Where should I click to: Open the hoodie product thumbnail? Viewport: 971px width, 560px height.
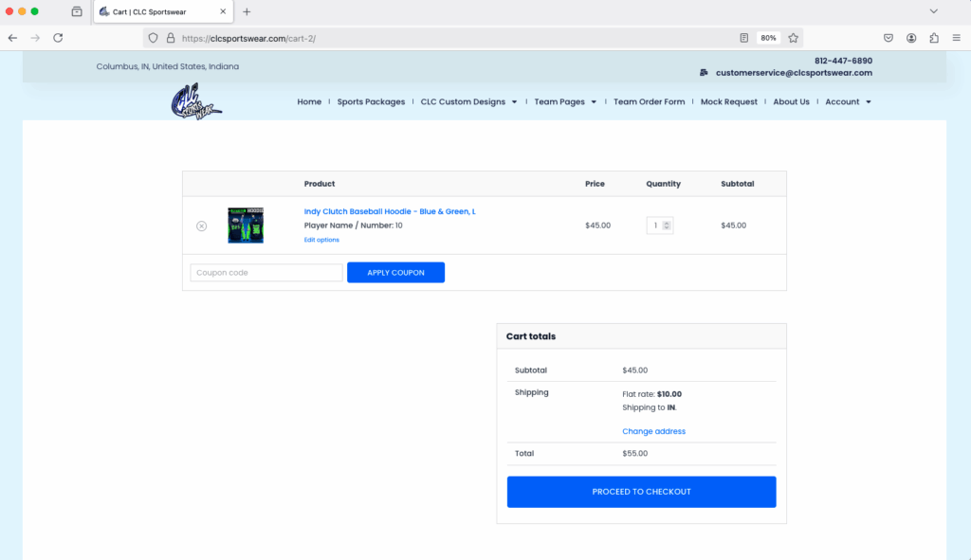(x=246, y=226)
